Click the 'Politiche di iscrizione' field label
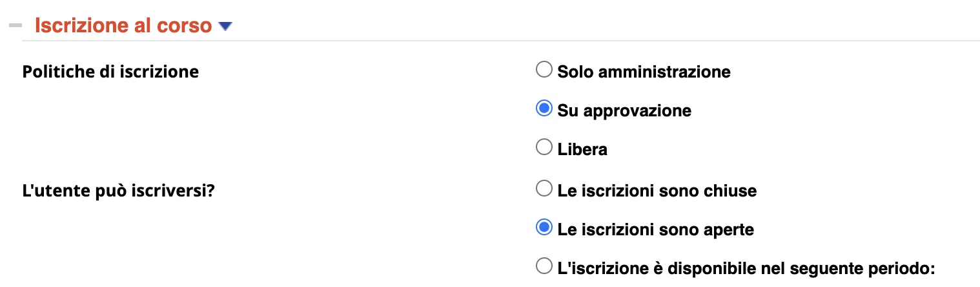 pos(110,72)
